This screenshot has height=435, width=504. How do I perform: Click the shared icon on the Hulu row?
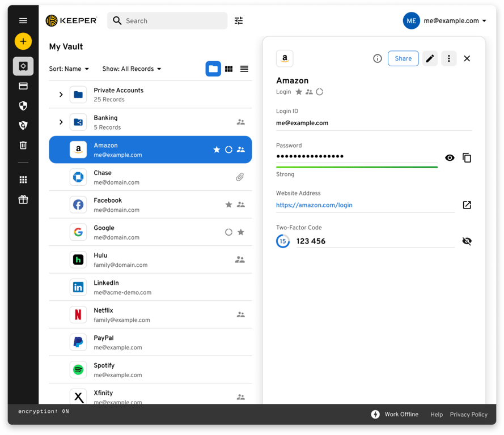[x=240, y=260]
